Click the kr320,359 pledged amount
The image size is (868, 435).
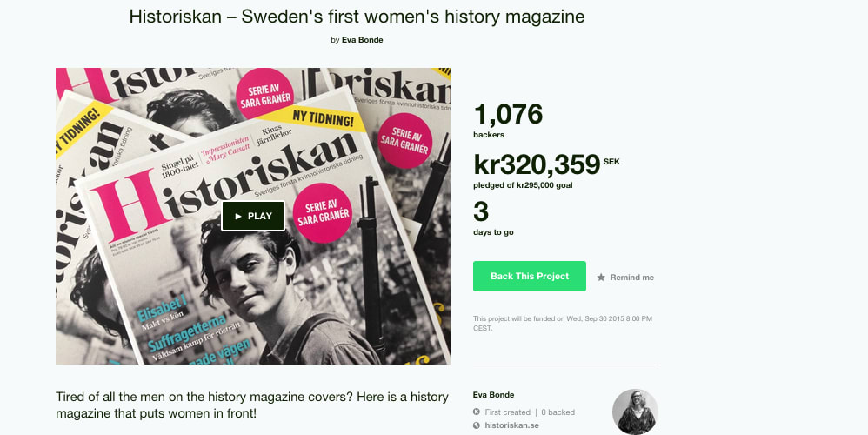pyautogui.click(x=537, y=164)
